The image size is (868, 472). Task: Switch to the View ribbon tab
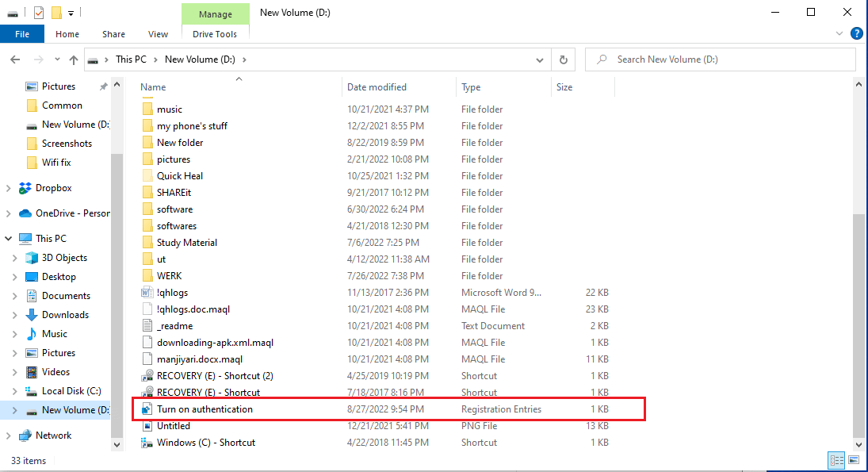[x=158, y=34]
